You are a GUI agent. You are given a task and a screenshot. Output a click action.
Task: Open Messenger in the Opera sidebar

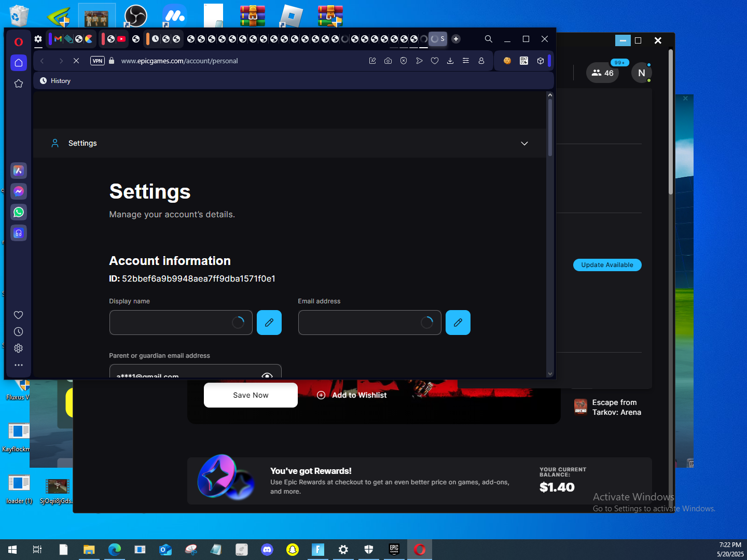pyautogui.click(x=19, y=191)
